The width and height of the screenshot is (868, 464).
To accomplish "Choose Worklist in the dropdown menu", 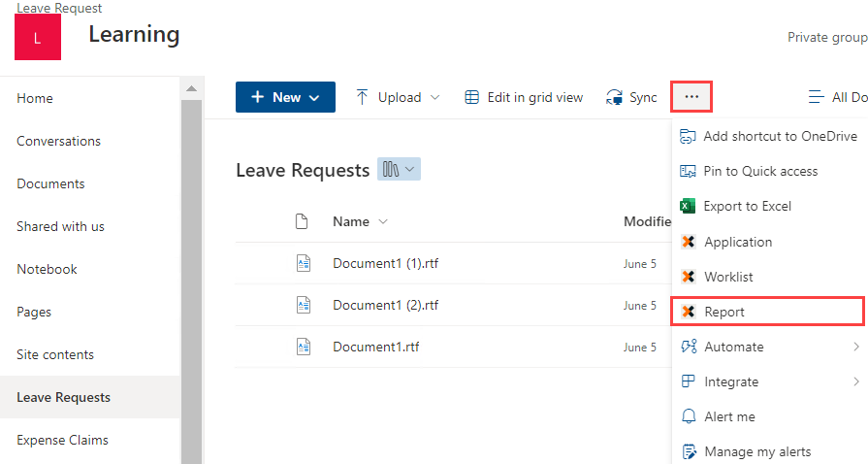I will click(x=728, y=277).
